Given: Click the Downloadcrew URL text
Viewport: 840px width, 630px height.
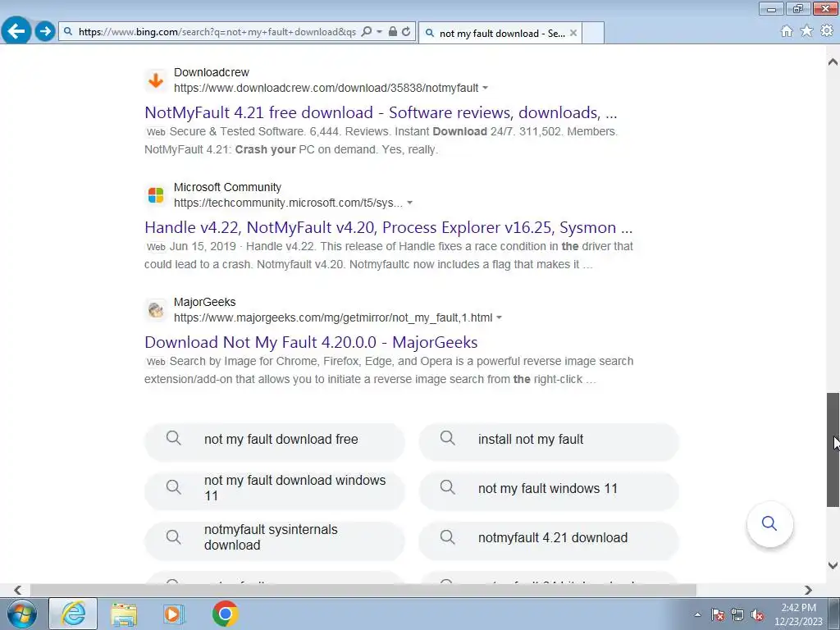Looking at the screenshot, I should (x=326, y=88).
